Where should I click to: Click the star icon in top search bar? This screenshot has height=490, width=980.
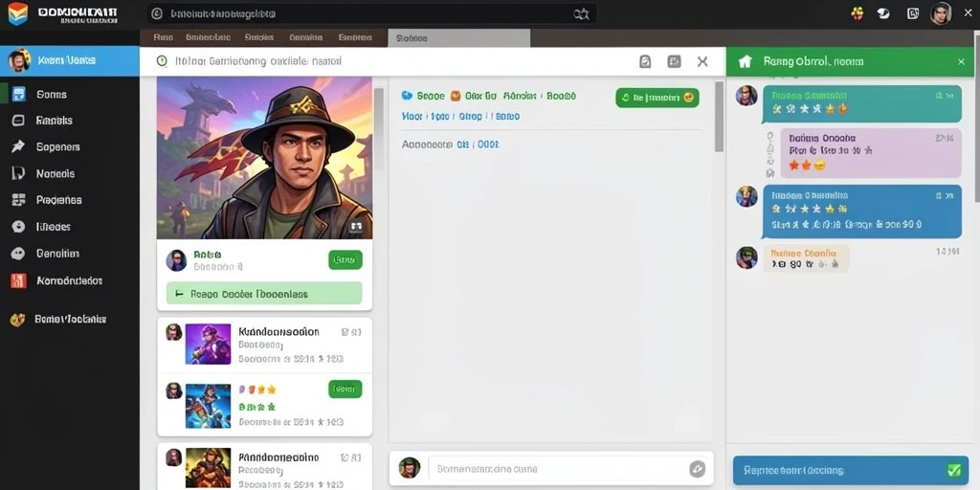point(582,13)
